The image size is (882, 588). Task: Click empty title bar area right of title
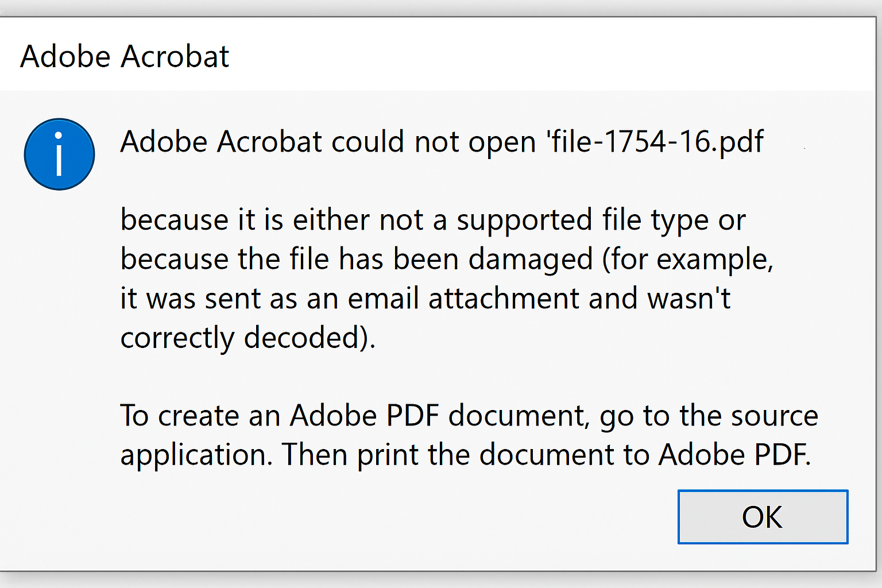551,56
